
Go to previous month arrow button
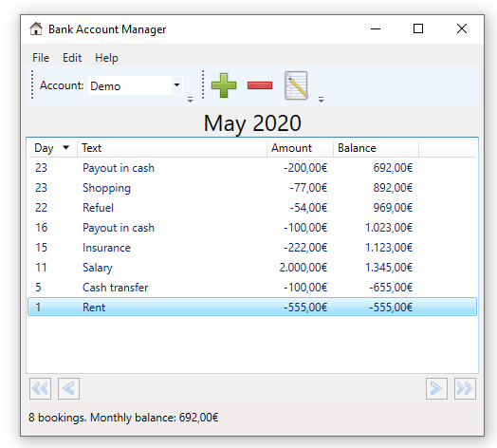click(69, 388)
